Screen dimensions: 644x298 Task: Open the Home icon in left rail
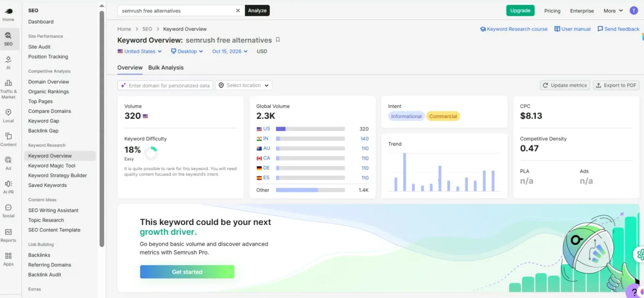pyautogui.click(x=8, y=15)
